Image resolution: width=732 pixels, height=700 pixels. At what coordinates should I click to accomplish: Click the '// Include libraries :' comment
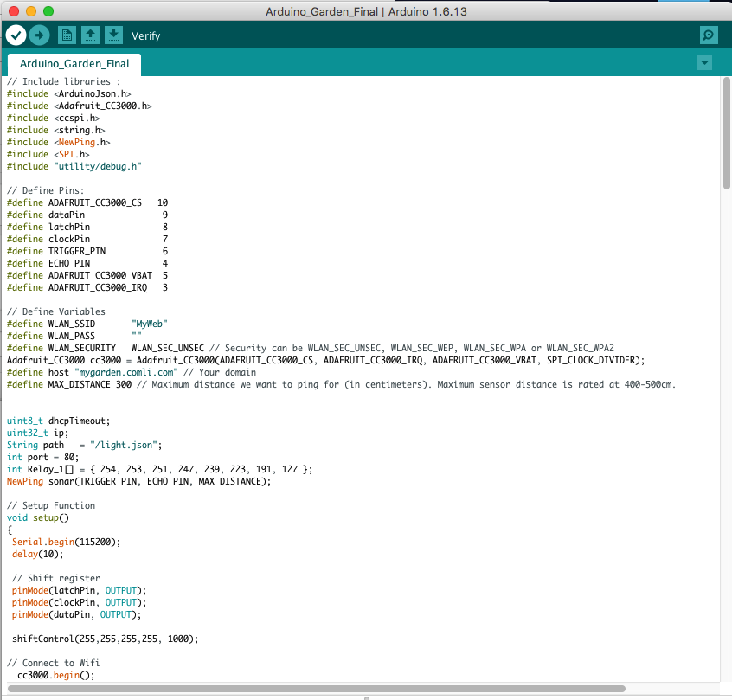click(63, 81)
